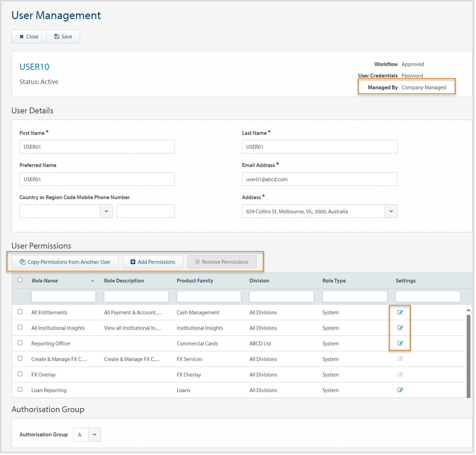476x455 pixels.
Task: Select the Reporting Officer row checkbox
Action: (20, 343)
